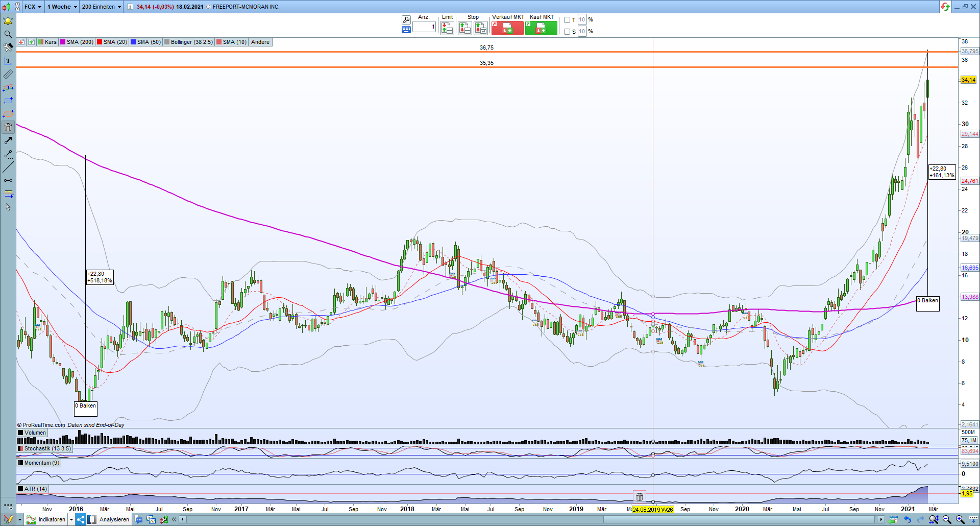Select the text annotation tool
The height and width of the screenshot is (526, 980).
pyautogui.click(x=8, y=61)
